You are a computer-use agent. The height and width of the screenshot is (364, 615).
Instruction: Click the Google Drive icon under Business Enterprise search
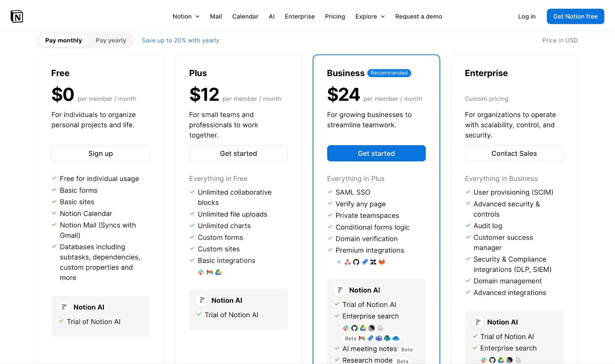click(x=363, y=328)
